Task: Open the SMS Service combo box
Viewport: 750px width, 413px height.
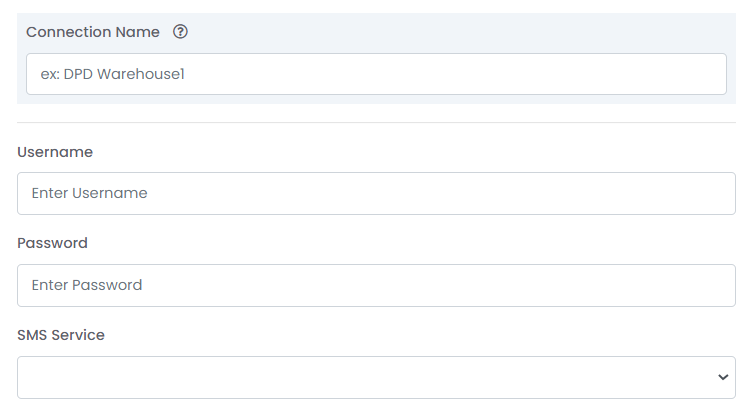Action: tap(376, 377)
